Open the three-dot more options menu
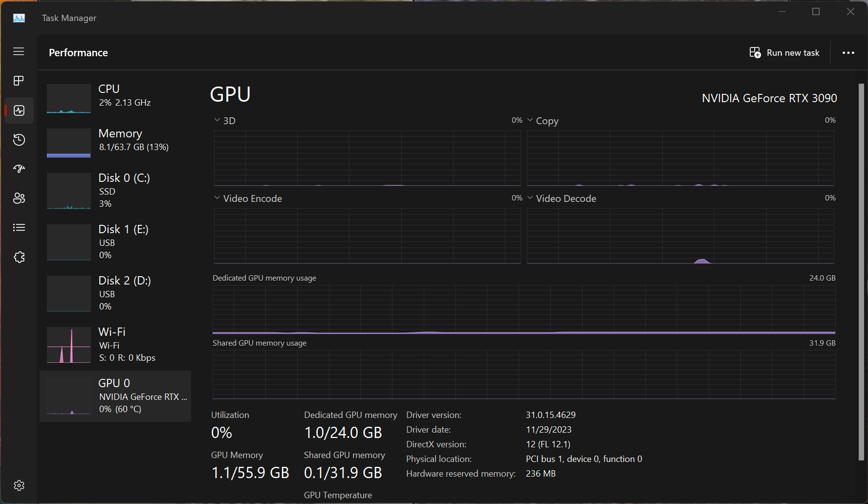This screenshot has width=868, height=504. coord(848,53)
